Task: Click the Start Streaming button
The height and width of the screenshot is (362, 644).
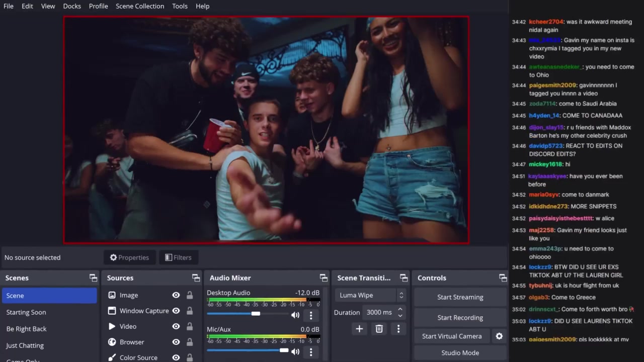Action: (460, 297)
